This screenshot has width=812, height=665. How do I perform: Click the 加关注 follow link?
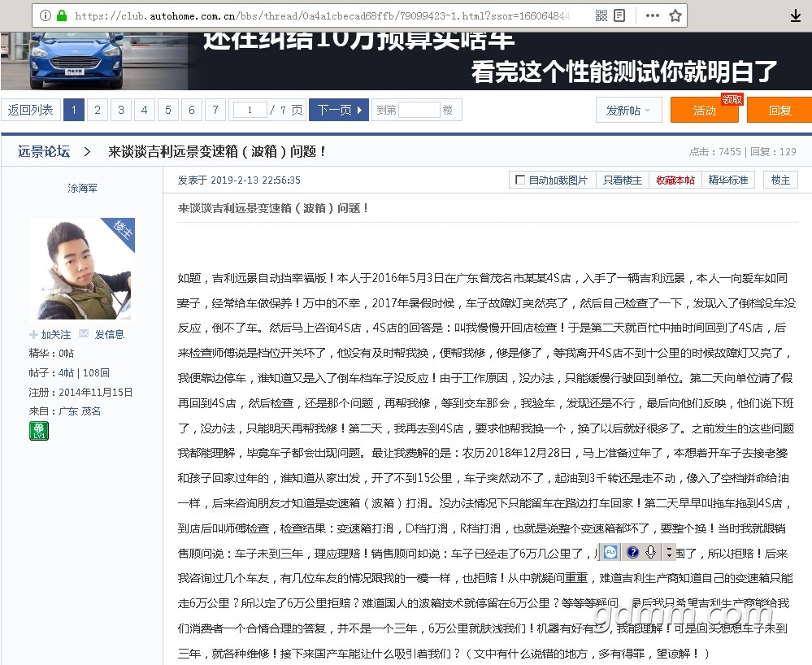[x=56, y=335]
